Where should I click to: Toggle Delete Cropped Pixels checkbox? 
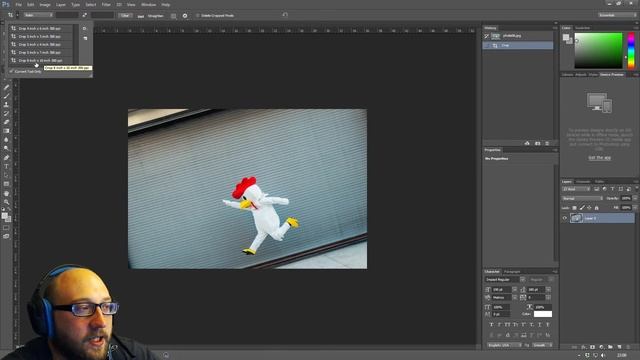pos(198,16)
